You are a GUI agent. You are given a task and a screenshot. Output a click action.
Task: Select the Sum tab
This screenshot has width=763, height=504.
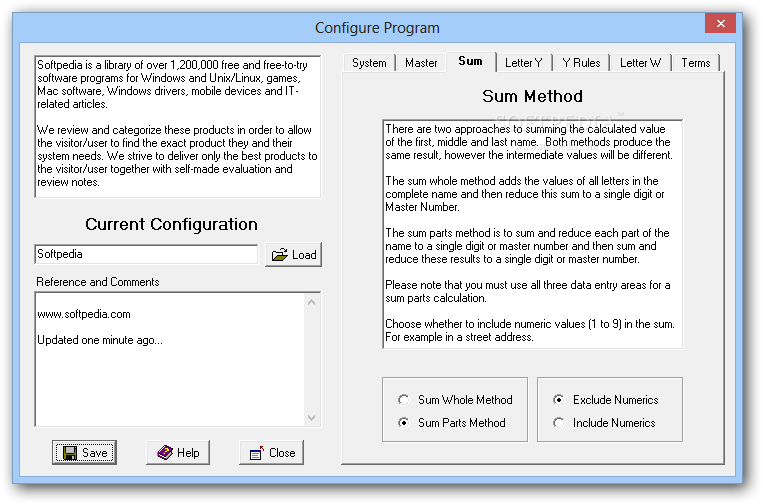click(471, 61)
